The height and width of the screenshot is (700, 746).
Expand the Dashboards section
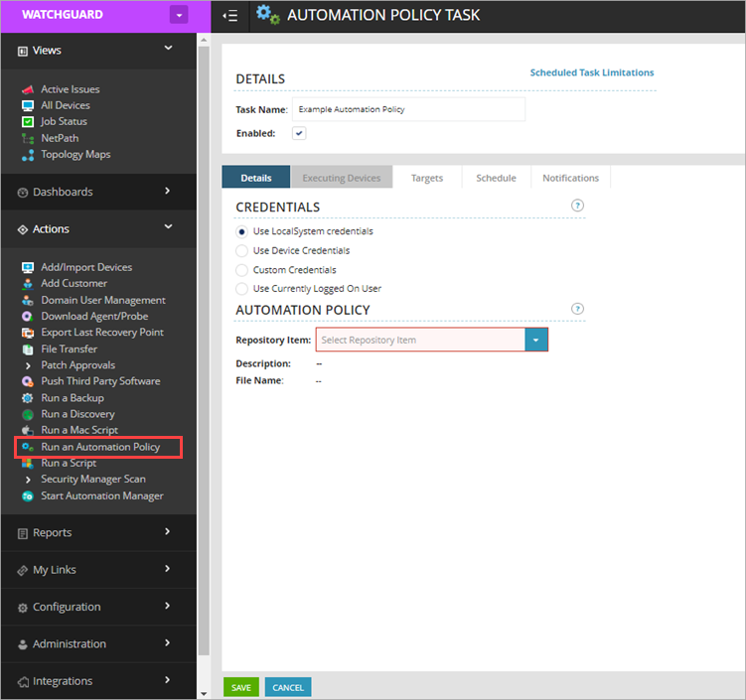[x=168, y=191]
